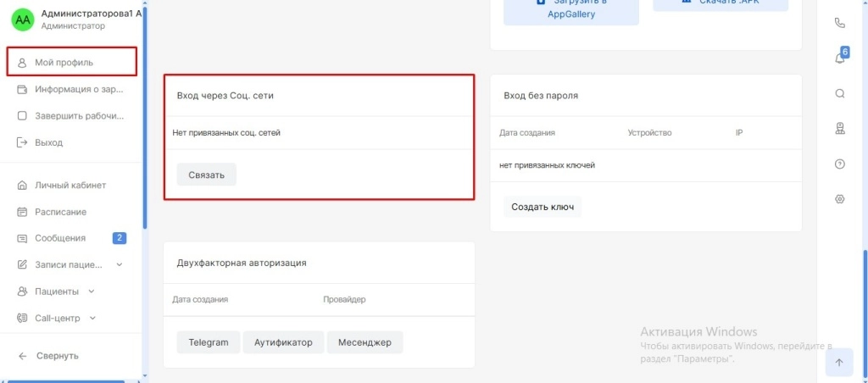Image resolution: width=868 pixels, height=383 pixels.
Task: Select Аутификатор two-factor option
Action: 283,342
